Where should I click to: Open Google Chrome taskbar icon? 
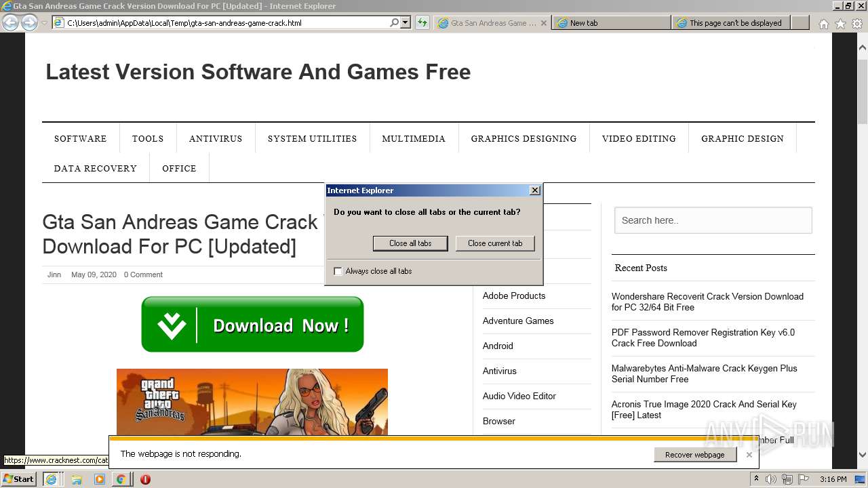click(121, 479)
